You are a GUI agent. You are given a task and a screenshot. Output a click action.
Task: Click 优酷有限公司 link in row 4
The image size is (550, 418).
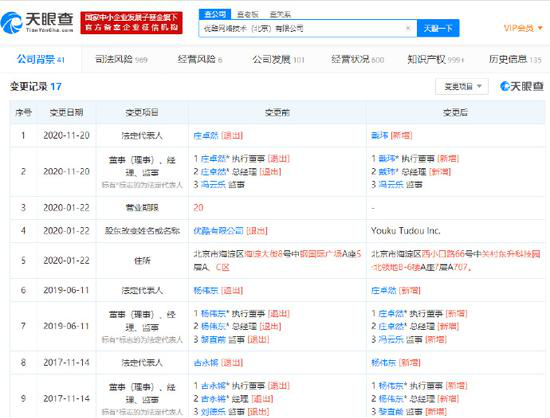[218, 231]
